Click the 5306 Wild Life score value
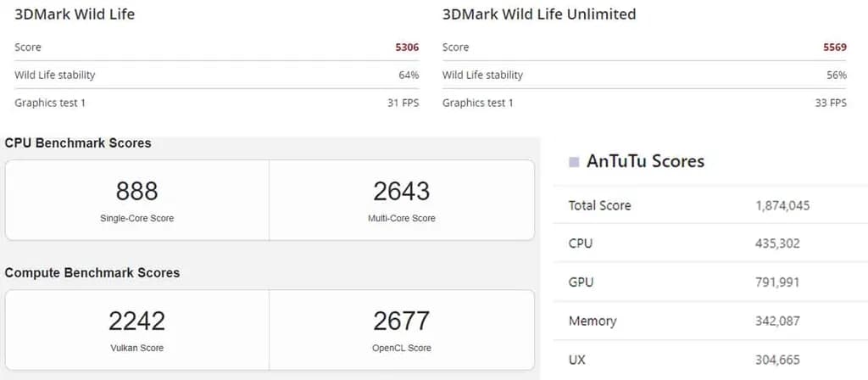The width and height of the screenshot is (868, 380). coord(407,47)
